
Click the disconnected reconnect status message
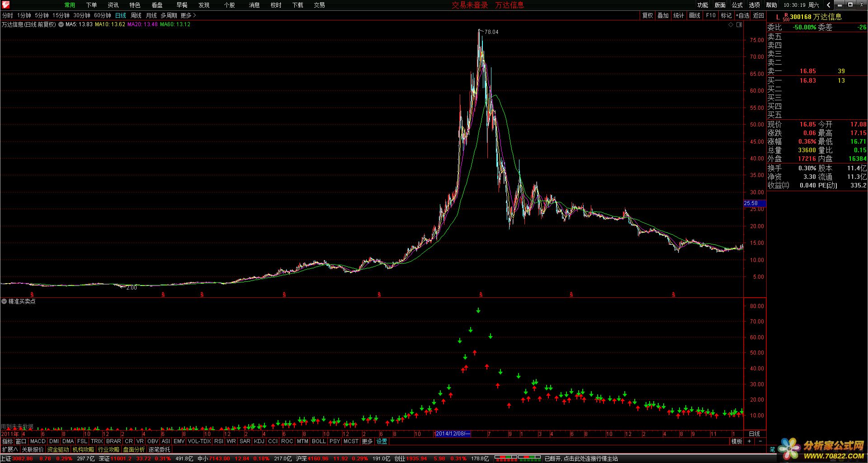pos(581,458)
